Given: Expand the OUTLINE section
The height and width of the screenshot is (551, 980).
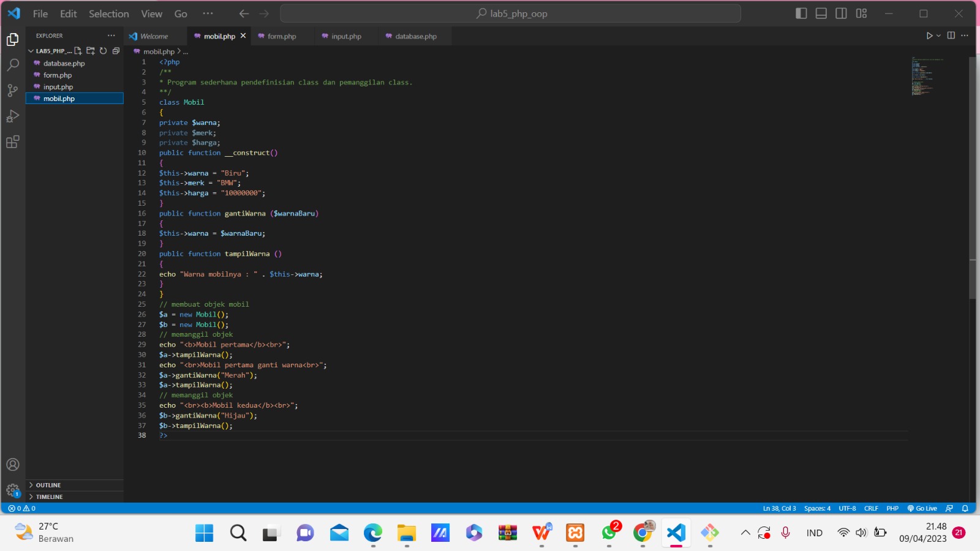Looking at the screenshot, I should pyautogui.click(x=47, y=485).
